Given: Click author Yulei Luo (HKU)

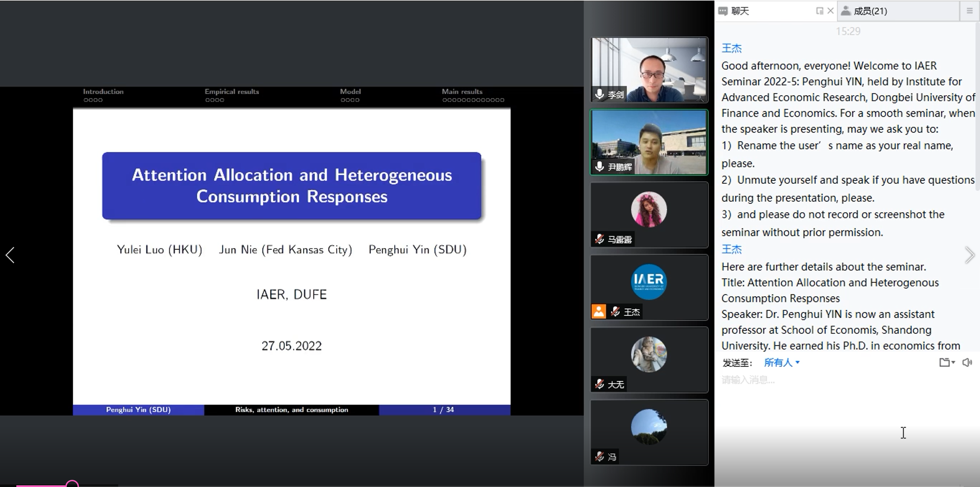Looking at the screenshot, I should [159, 249].
